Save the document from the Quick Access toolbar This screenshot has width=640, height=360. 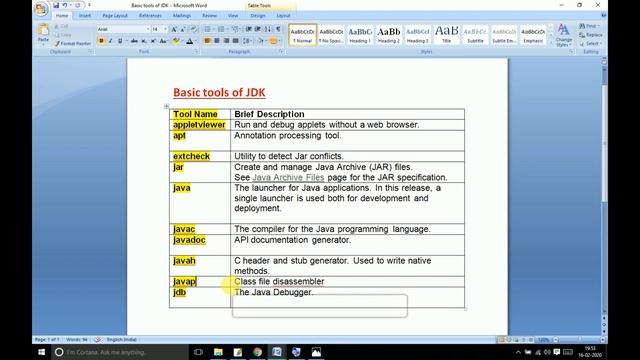56,5
